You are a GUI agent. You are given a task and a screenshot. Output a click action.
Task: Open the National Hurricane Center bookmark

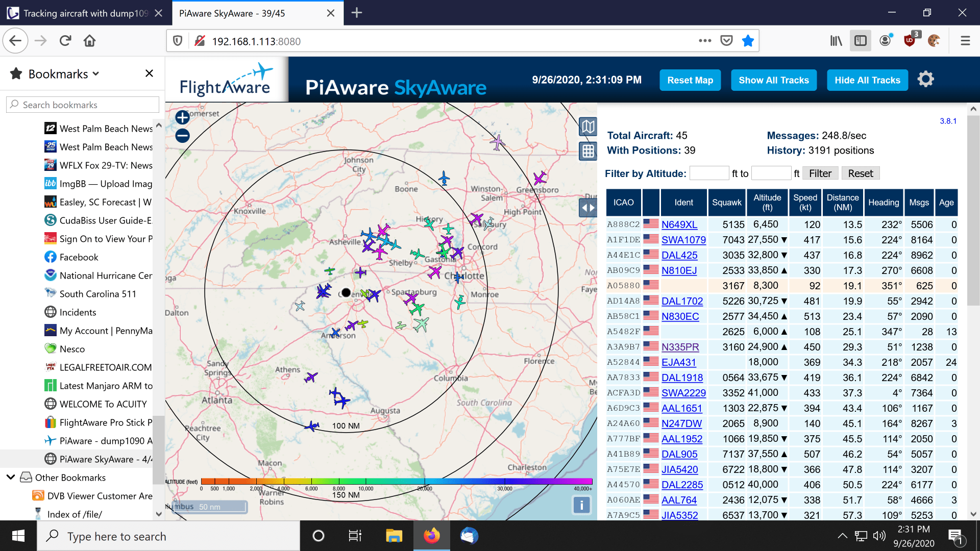pyautogui.click(x=99, y=275)
